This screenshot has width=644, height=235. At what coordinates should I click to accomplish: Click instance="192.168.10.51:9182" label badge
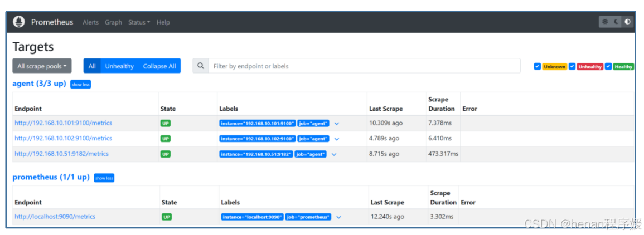[256, 154]
